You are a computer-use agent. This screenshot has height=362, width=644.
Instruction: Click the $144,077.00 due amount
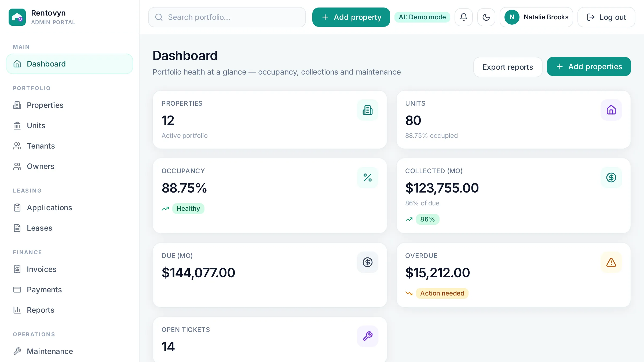tap(198, 273)
